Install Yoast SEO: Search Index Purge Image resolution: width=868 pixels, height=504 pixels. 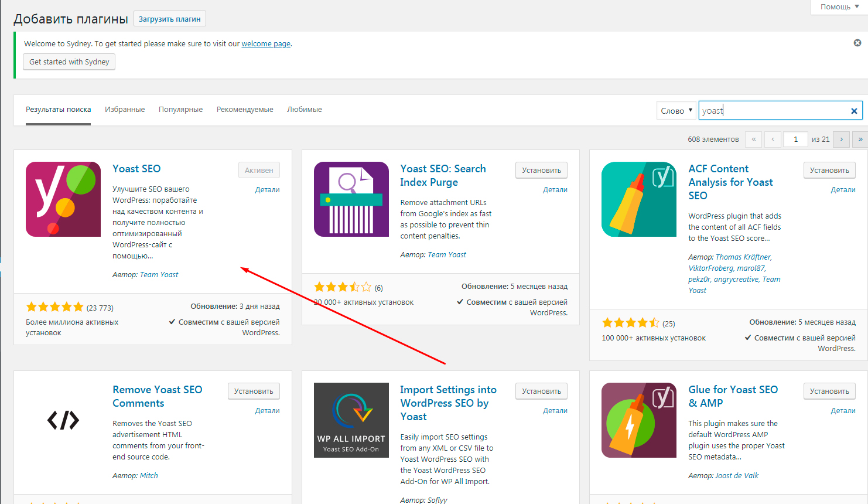541,170
